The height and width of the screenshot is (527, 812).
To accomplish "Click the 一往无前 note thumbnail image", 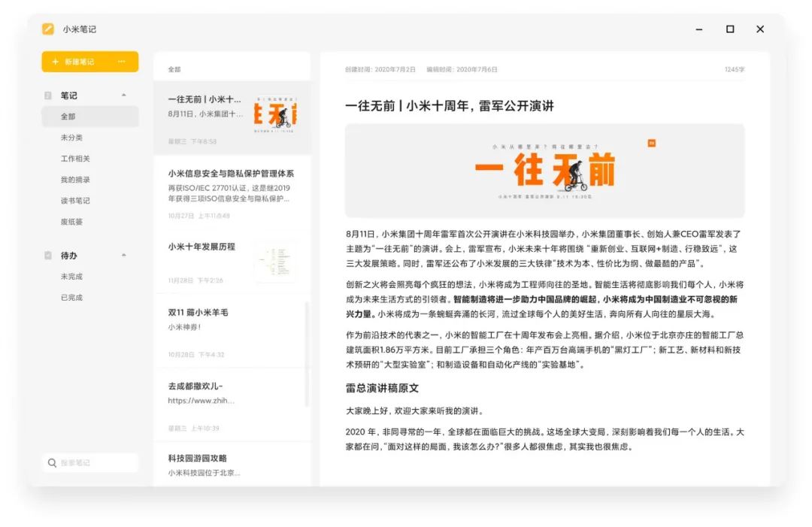I will point(276,113).
